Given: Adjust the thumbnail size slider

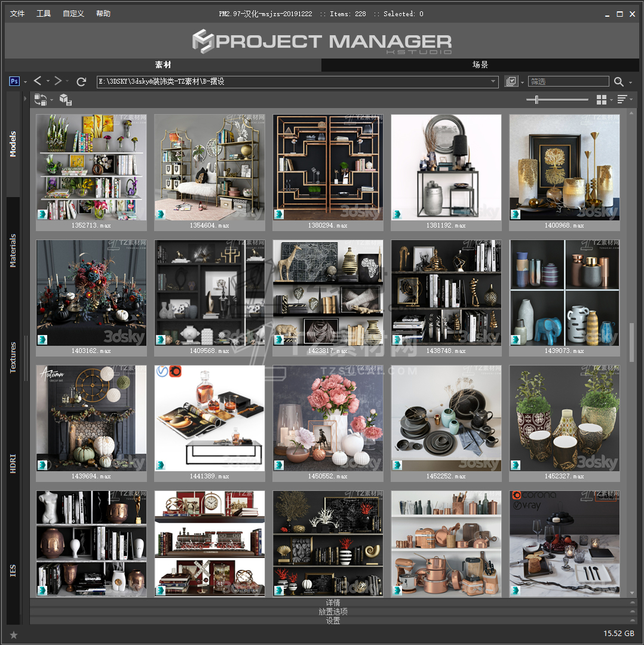Looking at the screenshot, I should pyautogui.click(x=536, y=99).
